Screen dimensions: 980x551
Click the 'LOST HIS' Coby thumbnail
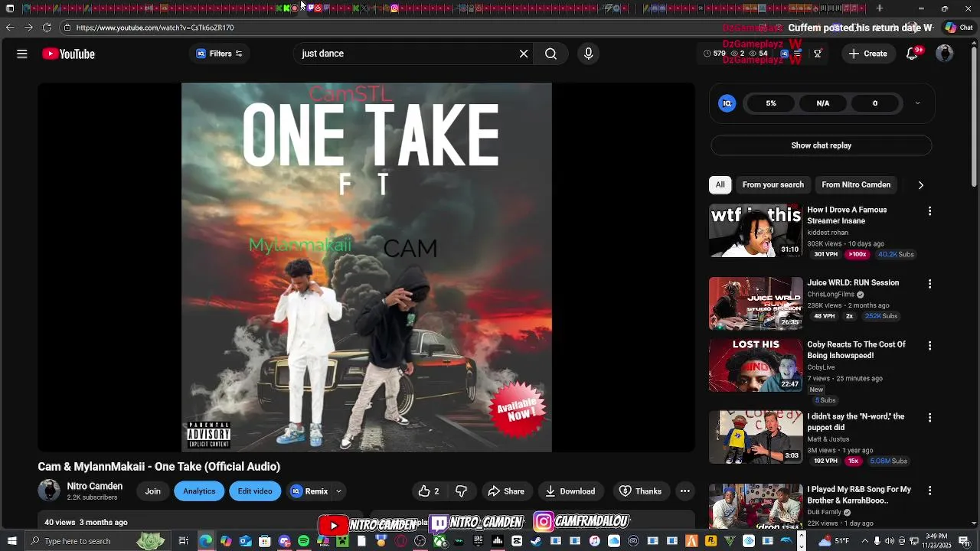click(756, 365)
